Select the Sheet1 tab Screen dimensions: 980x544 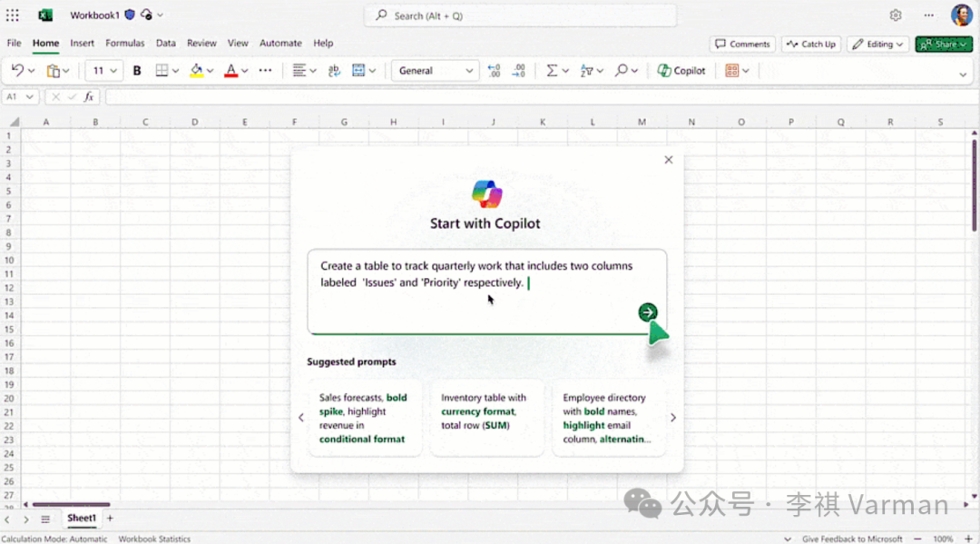[82, 518]
